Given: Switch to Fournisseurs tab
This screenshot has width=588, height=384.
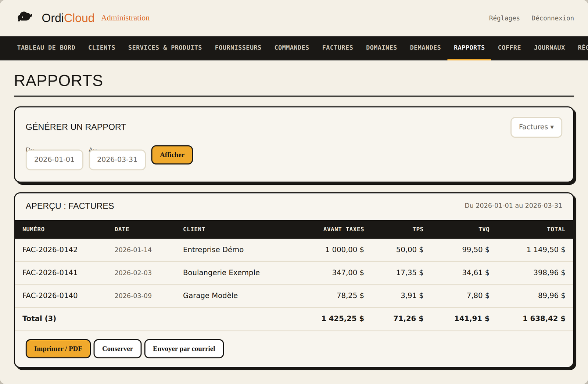Looking at the screenshot, I should (x=238, y=48).
